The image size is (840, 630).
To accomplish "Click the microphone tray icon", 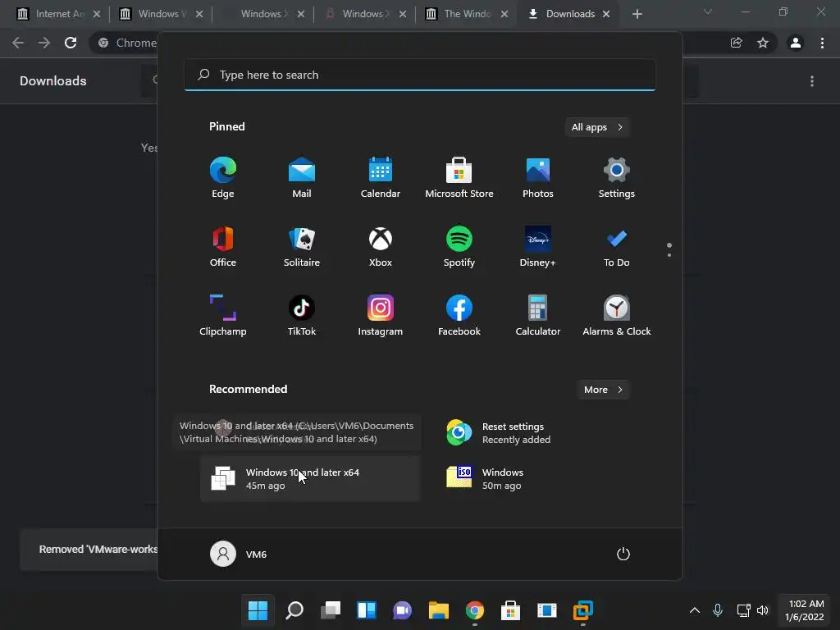I will coord(718,610).
